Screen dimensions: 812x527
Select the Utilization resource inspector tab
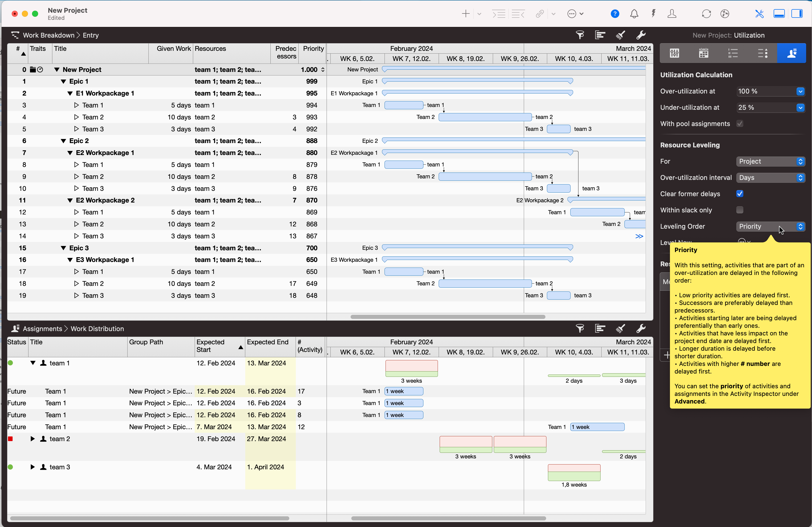point(791,53)
